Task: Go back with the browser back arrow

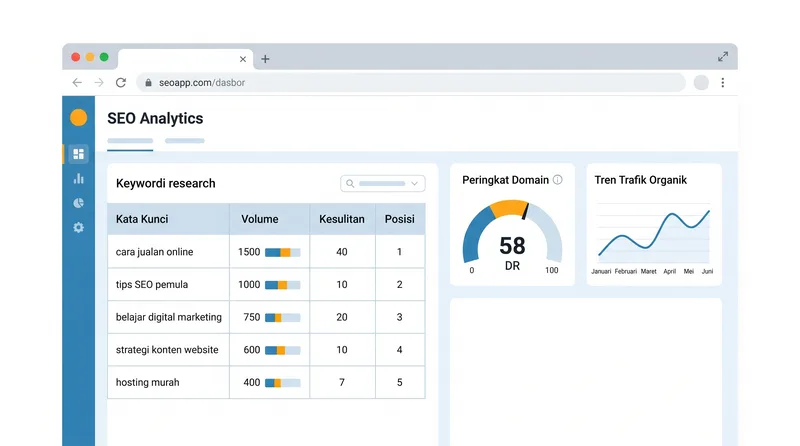Action: pos(77,83)
